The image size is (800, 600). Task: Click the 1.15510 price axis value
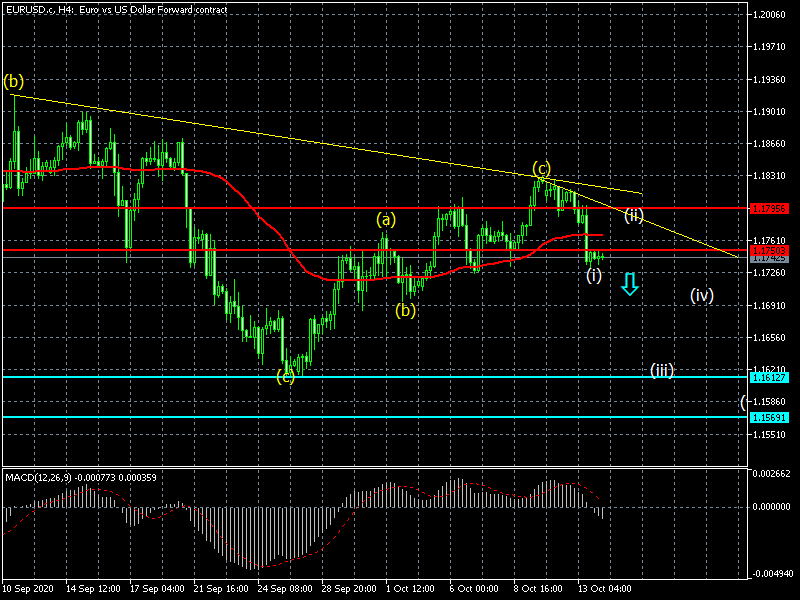click(769, 435)
